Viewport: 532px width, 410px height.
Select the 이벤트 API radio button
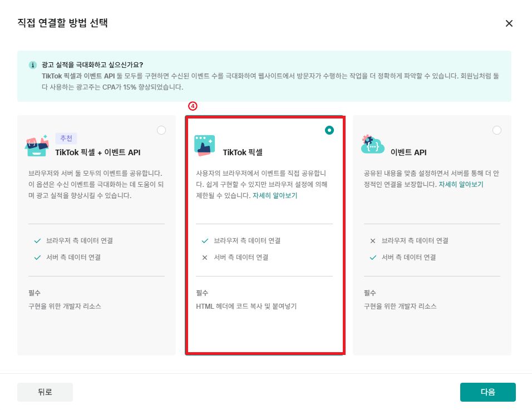click(x=497, y=130)
